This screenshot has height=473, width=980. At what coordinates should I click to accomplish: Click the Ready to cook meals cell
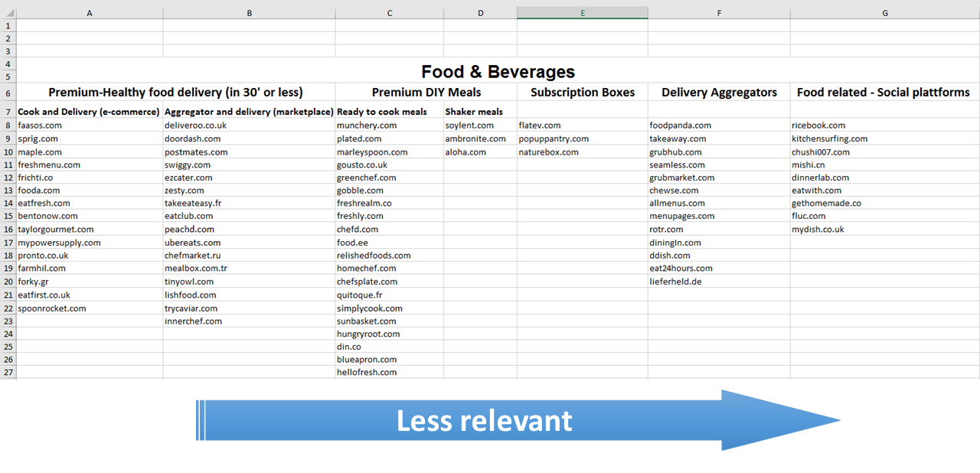click(x=390, y=112)
